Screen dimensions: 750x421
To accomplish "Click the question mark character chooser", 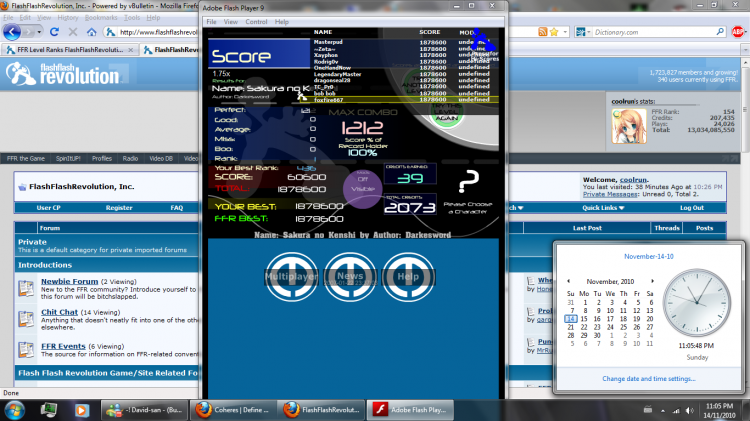I will pos(468,181).
